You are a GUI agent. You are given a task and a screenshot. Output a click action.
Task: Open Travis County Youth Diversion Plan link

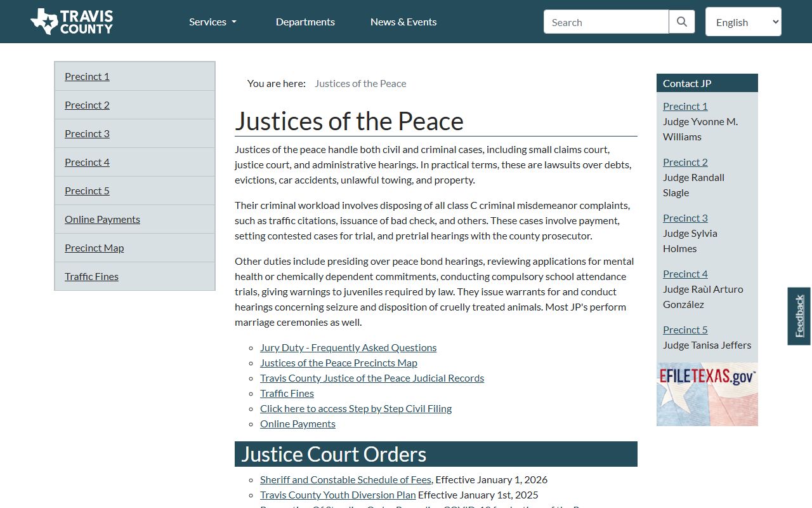(x=338, y=495)
